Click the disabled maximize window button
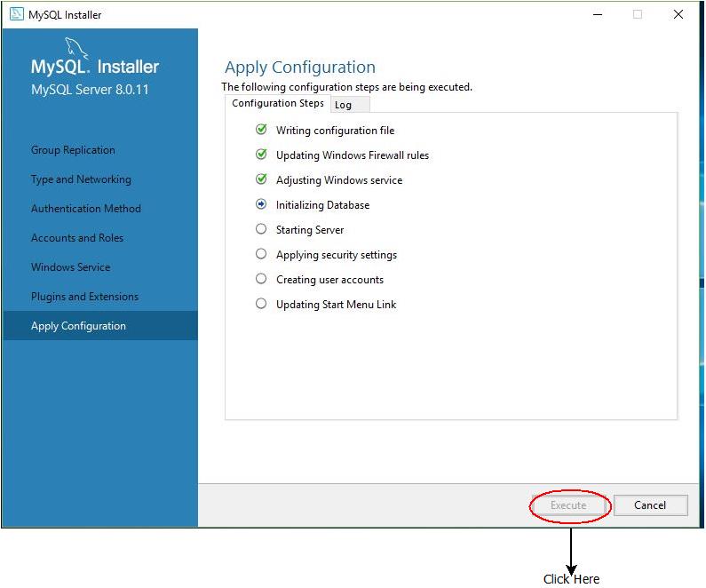The image size is (706, 588). click(638, 14)
